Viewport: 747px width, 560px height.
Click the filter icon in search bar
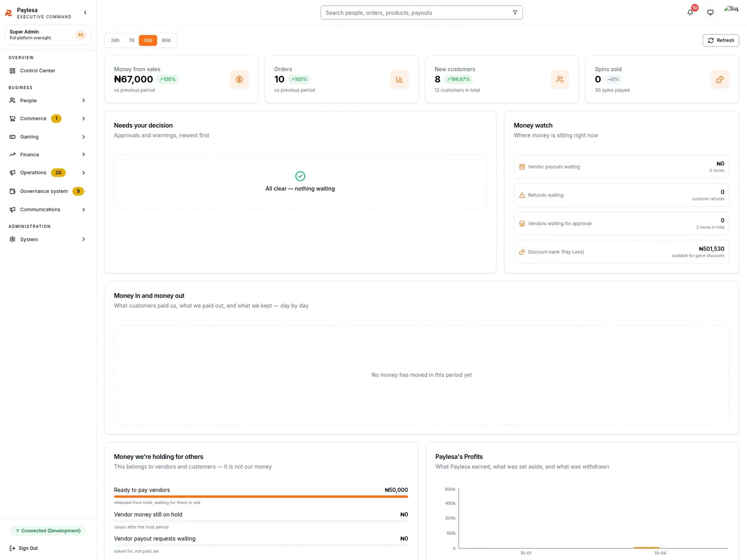tap(515, 13)
